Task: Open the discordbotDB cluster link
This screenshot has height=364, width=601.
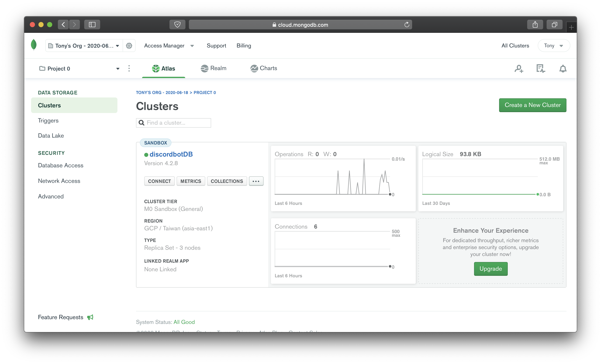Action: pos(171,154)
